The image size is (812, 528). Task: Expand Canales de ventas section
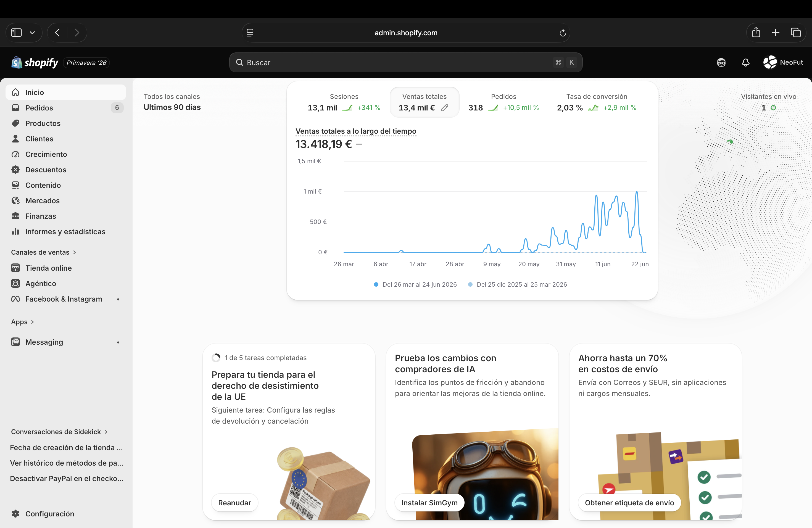43,252
